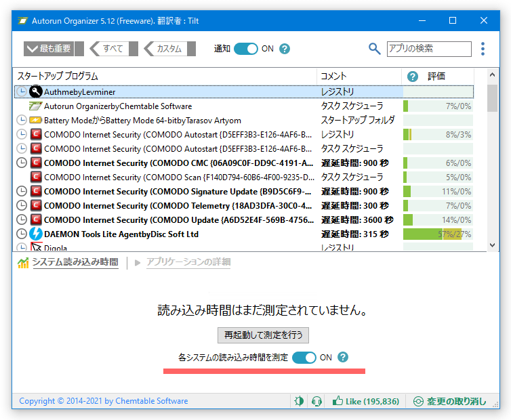Click the Autorun Organizer row icon
This screenshot has height=420, width=511.
[35, 106]
